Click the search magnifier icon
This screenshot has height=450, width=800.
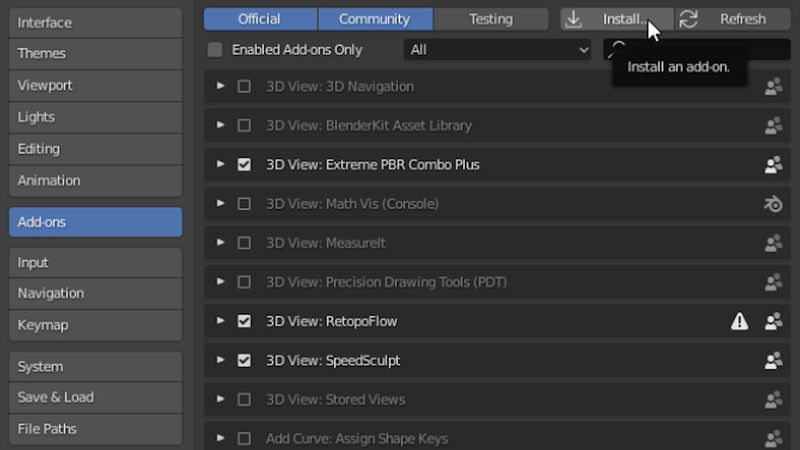pos(616,49)
